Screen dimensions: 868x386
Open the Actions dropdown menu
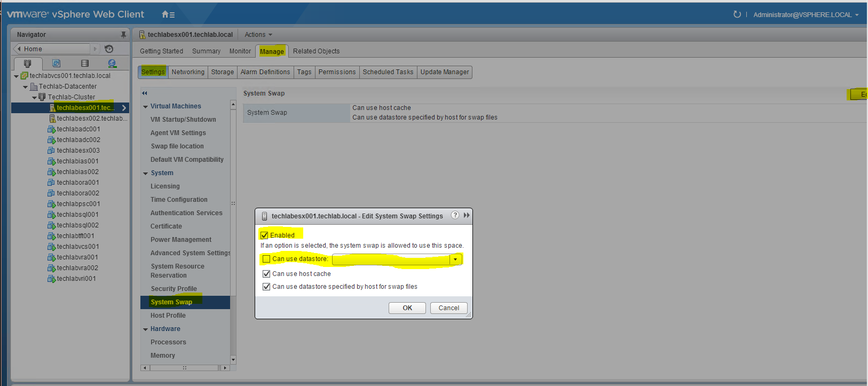(258, 35)
